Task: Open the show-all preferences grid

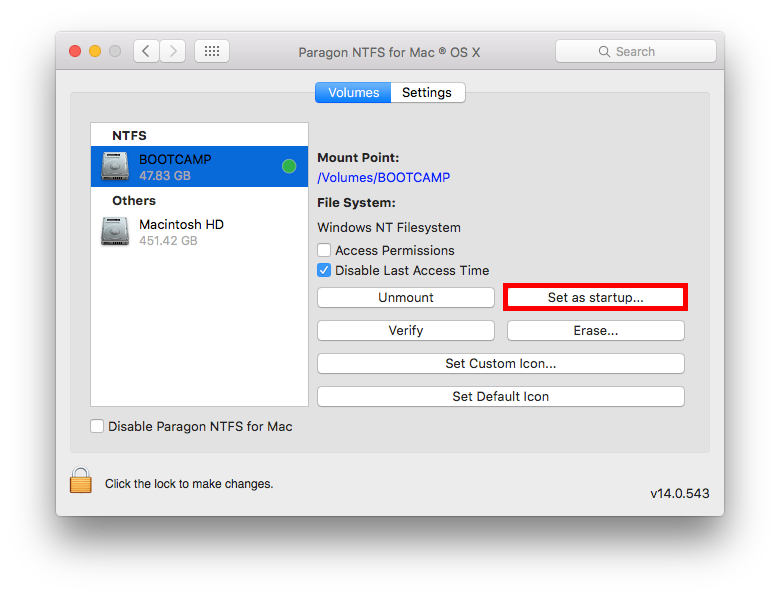Action: tap(212, 51)
